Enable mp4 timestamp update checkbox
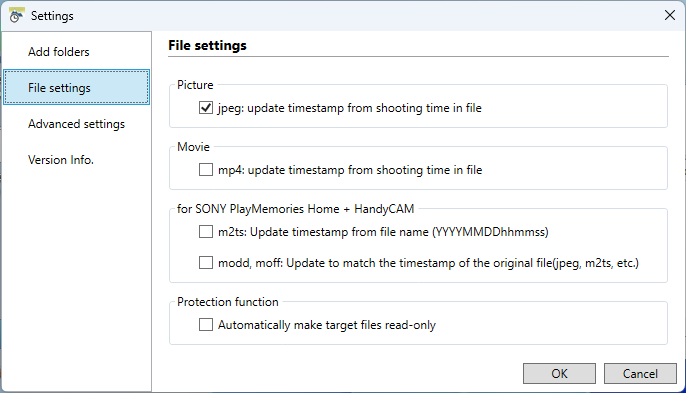 tap(206, 169)
